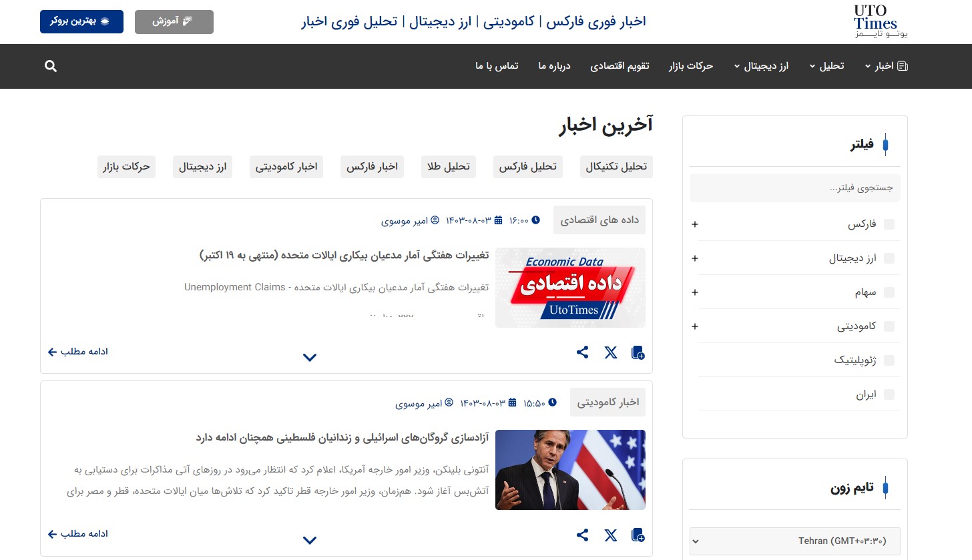This screenshot has width=972, height=560.
Task: Check the کامودیتی filter checkbox
Action: pyautogui.click(x=889, y=326)
